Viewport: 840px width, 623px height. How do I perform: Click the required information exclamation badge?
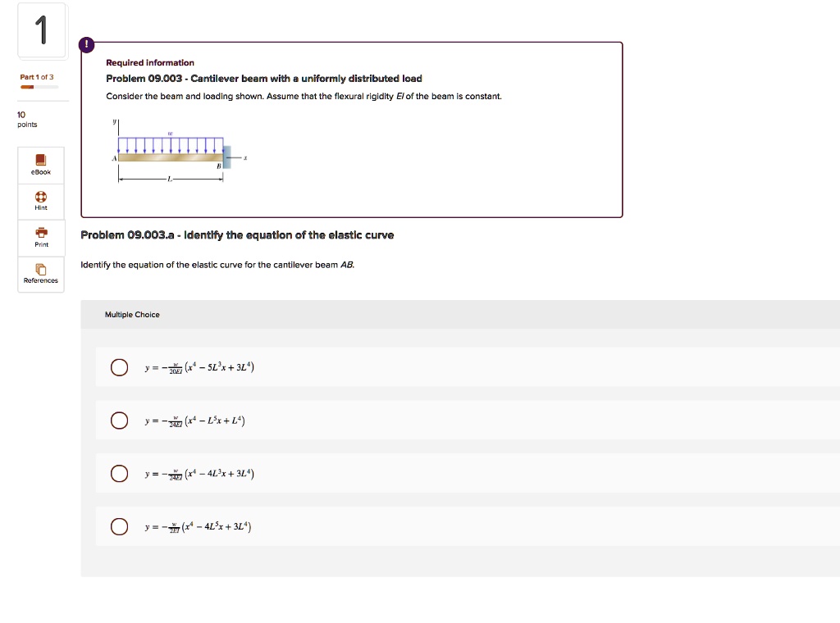coord(86,44)
